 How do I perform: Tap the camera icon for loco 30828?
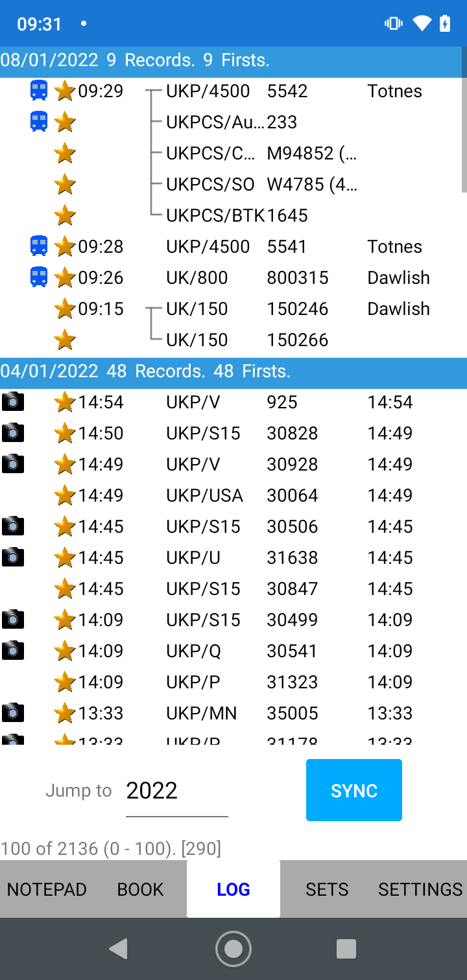[13, 433]
